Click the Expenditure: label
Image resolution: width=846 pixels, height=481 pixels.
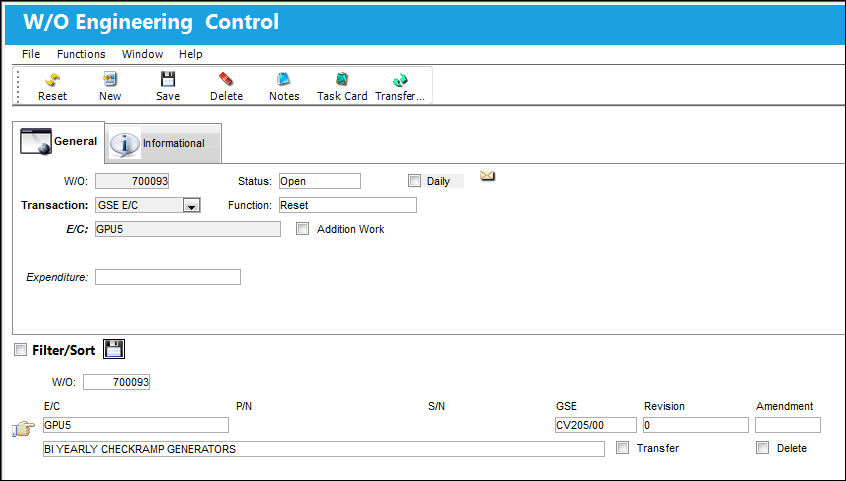pyautogui.click(x=57, y=277)
